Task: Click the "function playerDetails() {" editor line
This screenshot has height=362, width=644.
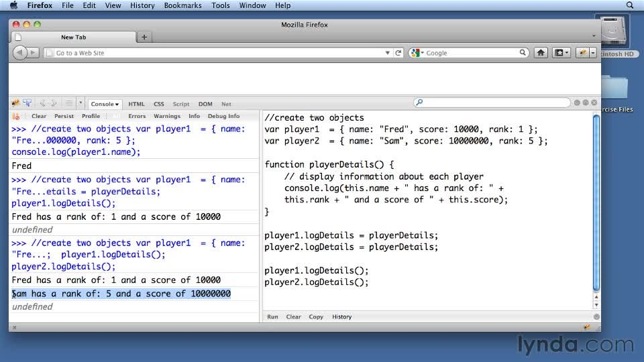Action: point(329,165)
